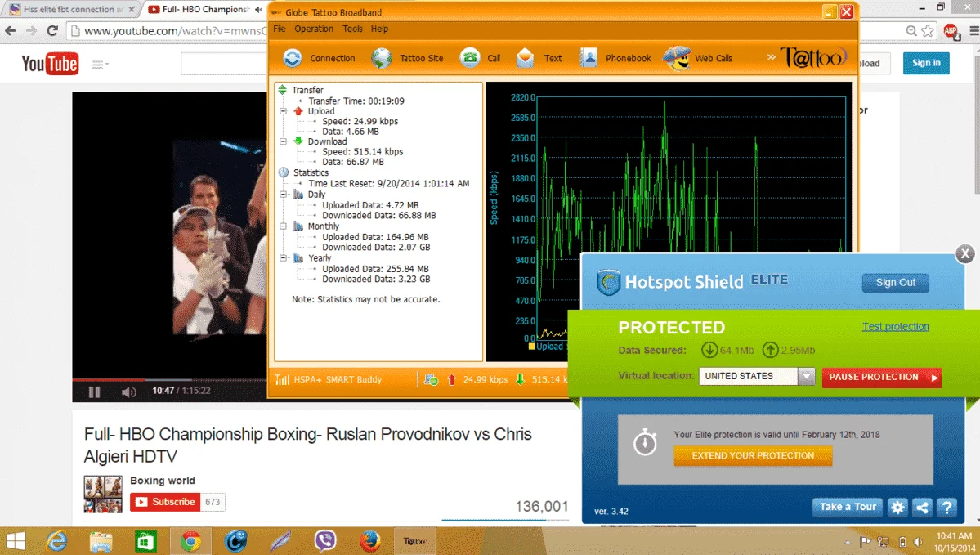Open the File menu in Globe Tattoo
Screen dimensions: 980x555
click(280, 29)
